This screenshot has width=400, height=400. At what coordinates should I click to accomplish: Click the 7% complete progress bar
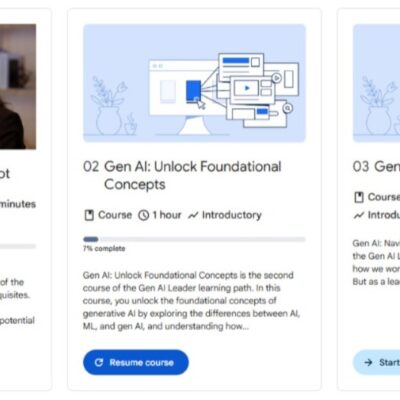click(194, 239)
